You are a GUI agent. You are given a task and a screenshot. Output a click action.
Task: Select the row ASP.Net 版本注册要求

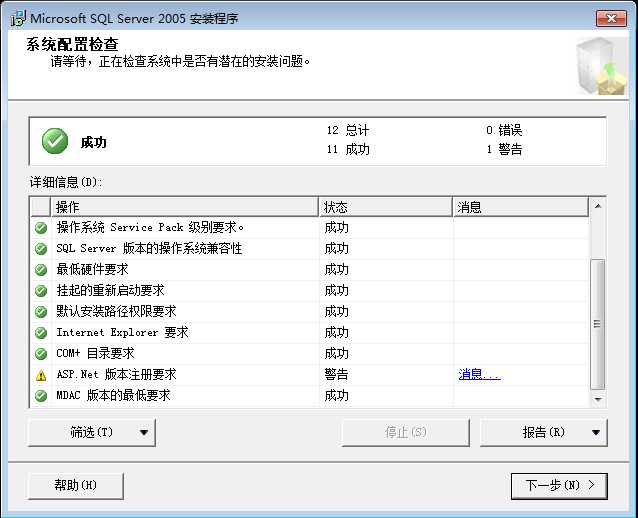point(309,375)
